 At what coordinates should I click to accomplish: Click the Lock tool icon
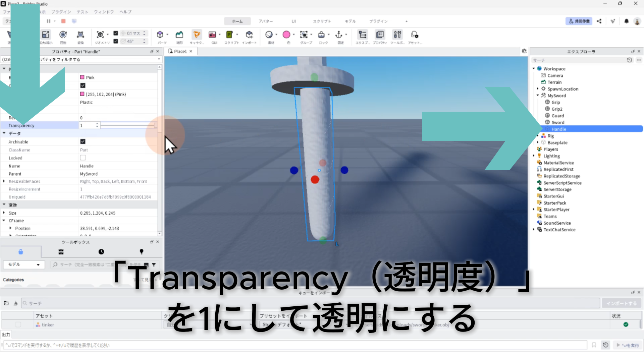(x=321, y=35)
